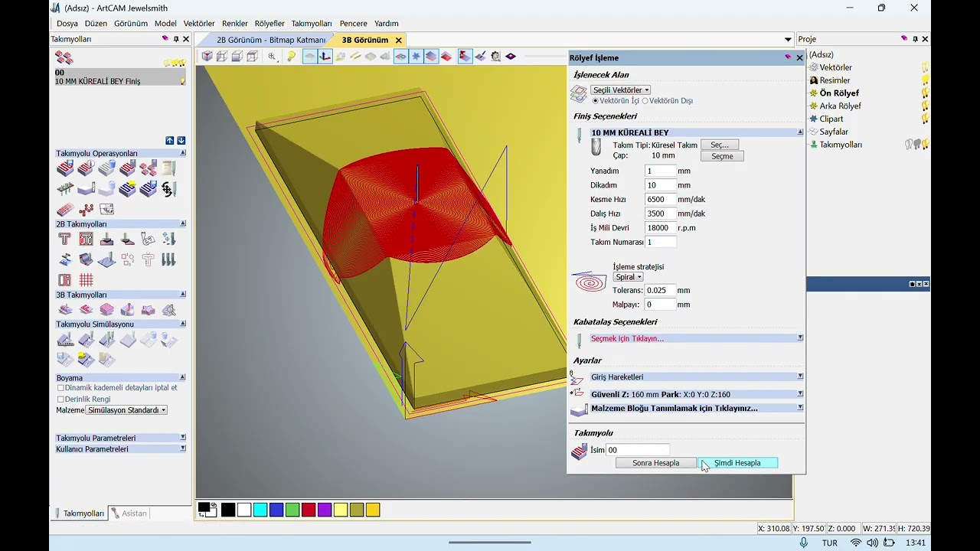
Task: Click the Wi-Fi icon in system tray
Action: tap(856, 543)
